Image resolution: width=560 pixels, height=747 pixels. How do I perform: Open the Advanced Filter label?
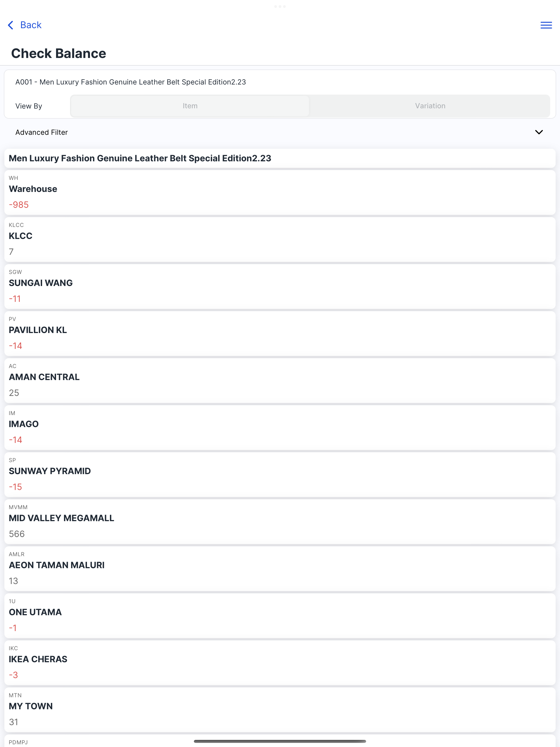(42, 132)
